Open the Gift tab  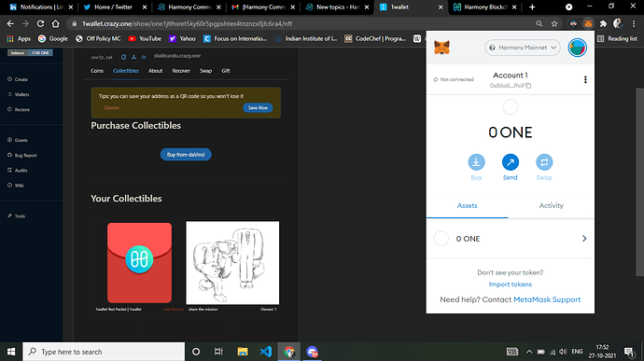click(x=226, y=71)
